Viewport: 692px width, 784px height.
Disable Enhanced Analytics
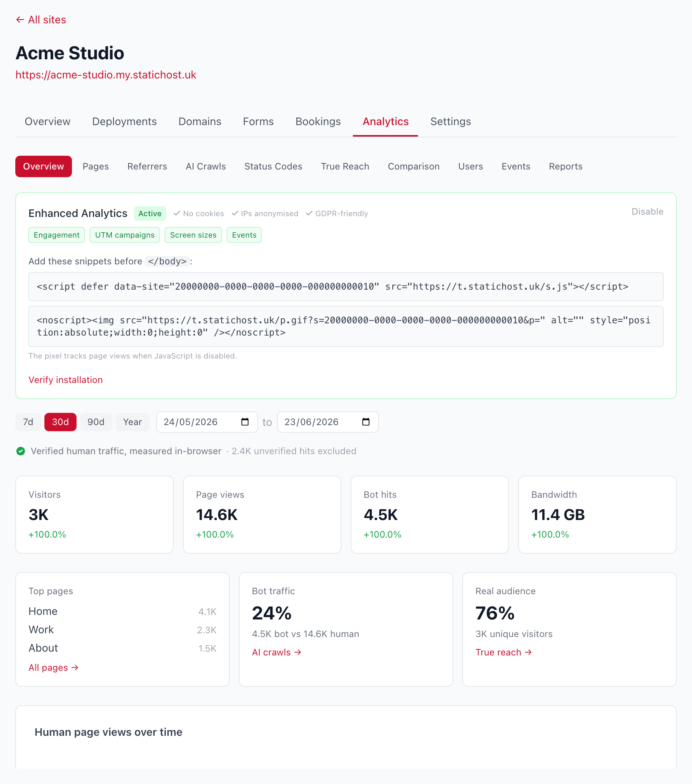pyautogui.click(x=647, y=212)
